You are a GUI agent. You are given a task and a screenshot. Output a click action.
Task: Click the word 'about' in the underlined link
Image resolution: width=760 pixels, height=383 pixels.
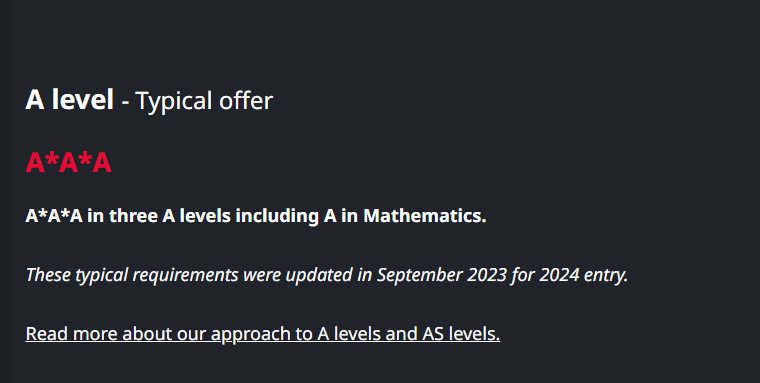pos(145,334)
